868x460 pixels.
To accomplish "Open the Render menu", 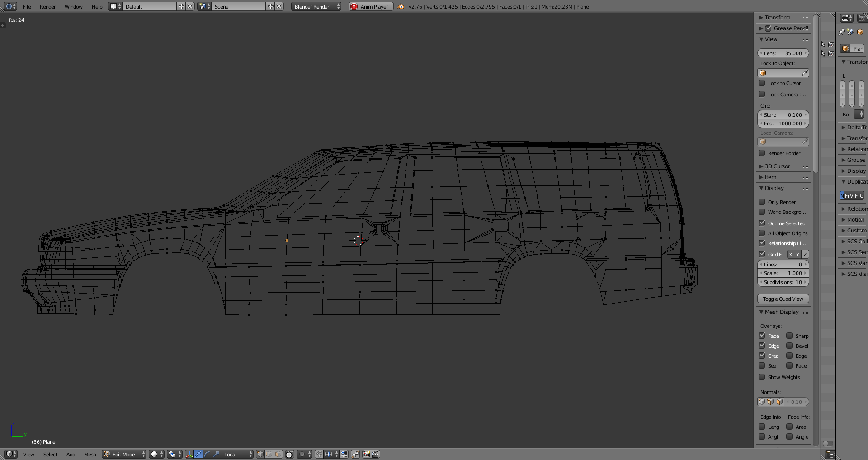I will [x=47, y=7].
